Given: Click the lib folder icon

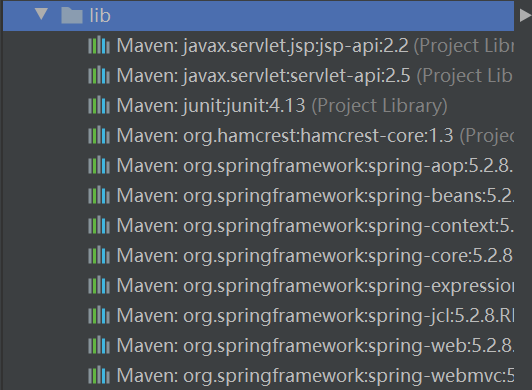Looking at the screenshot, I should (x=72, y=16).
